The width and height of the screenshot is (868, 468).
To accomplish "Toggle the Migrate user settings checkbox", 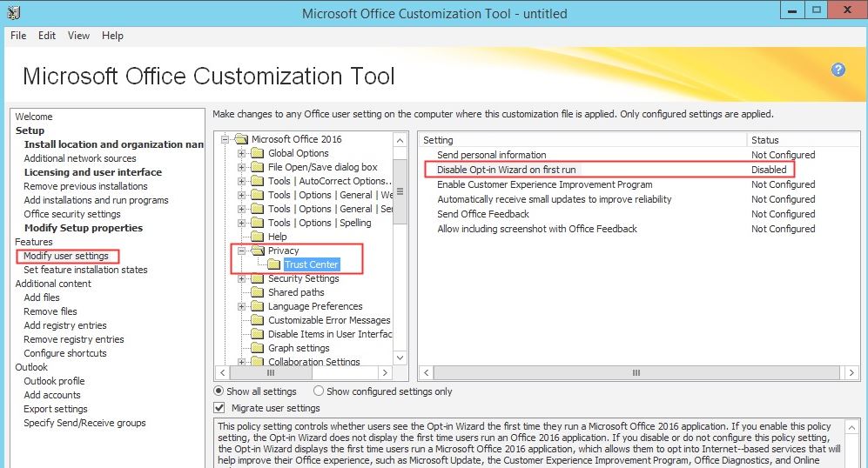I will coord(219,408).
